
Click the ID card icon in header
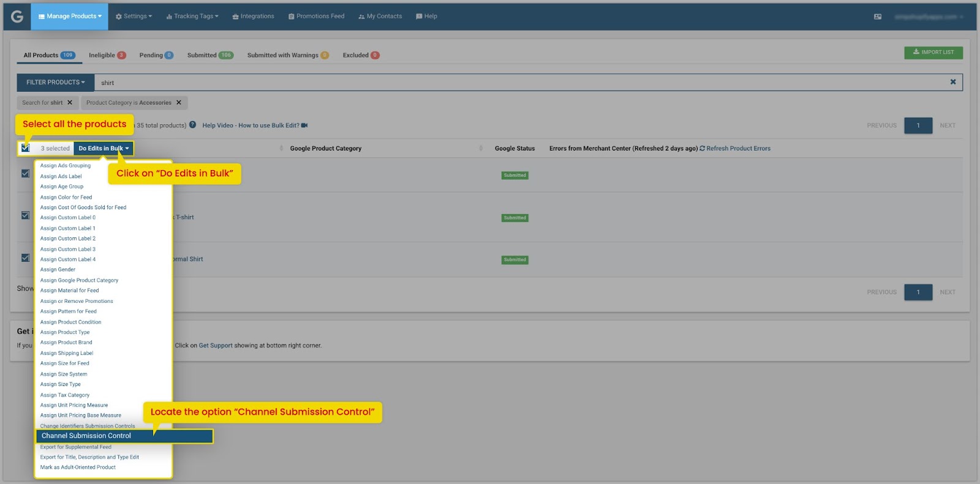pyautogui.click(x=878, y=17)
